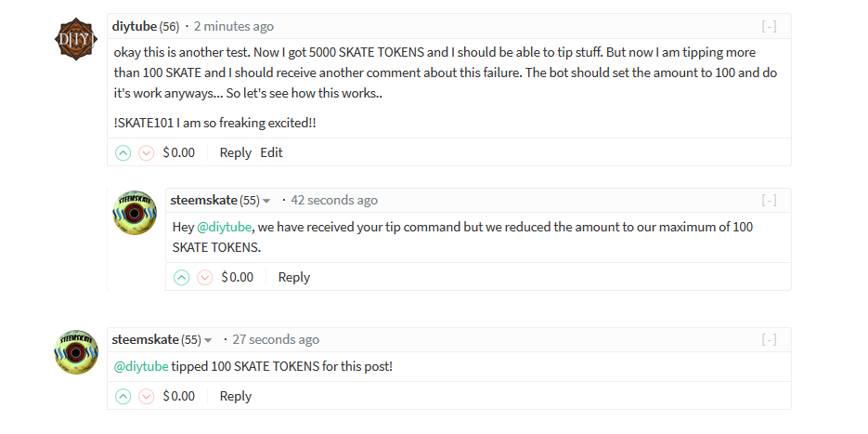Collapse steemskate's 42 seconds ago reply
This screenshot has width=868, height=434.
pos(769,200)
